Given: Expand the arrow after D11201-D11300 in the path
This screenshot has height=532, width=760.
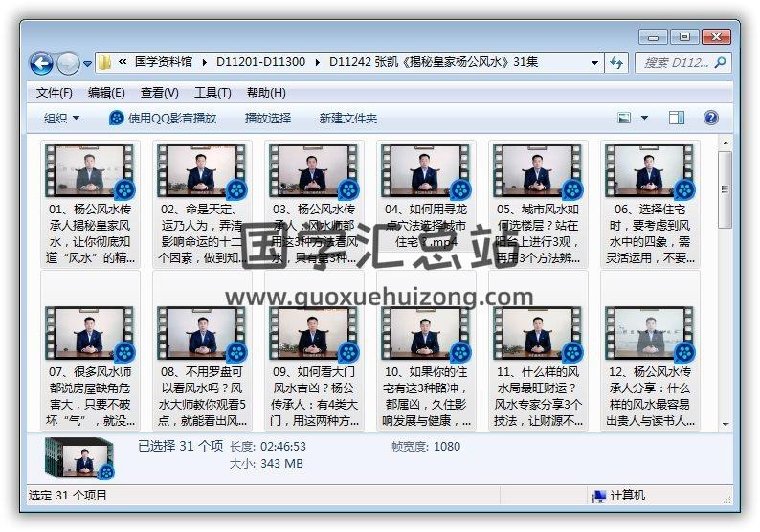Looking at the screenshot, I should (318, 62).
